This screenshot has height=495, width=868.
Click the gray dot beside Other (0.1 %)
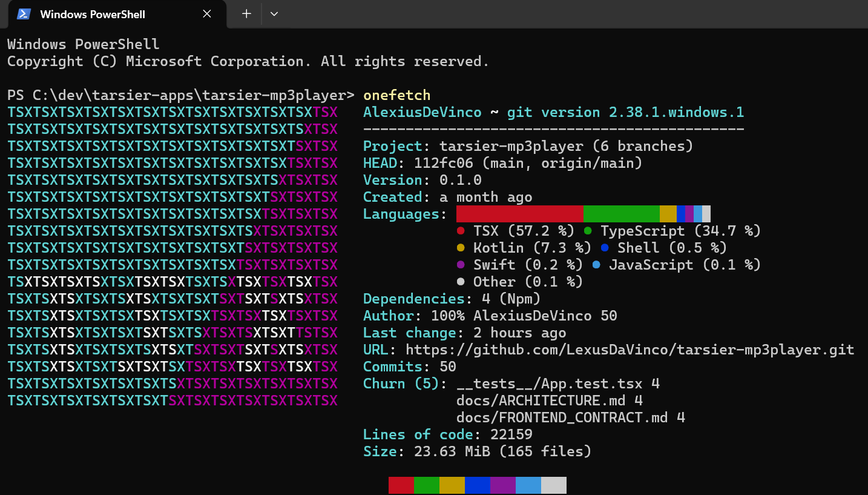[x=461, y=282]
